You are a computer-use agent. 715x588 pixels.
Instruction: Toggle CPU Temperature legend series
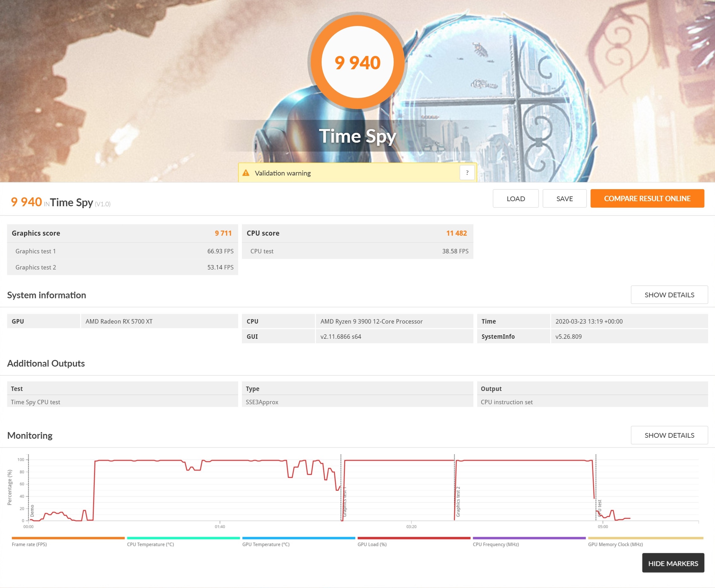tap(150, 544)
